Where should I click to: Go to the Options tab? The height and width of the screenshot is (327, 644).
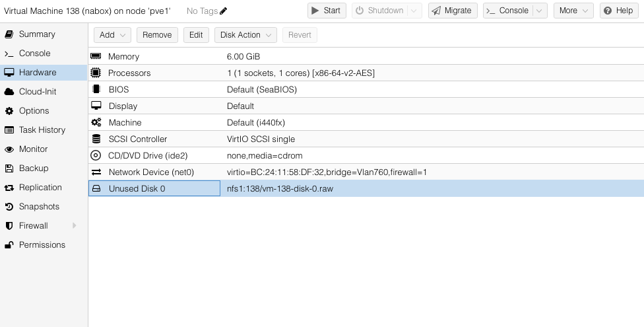[44, 110]
